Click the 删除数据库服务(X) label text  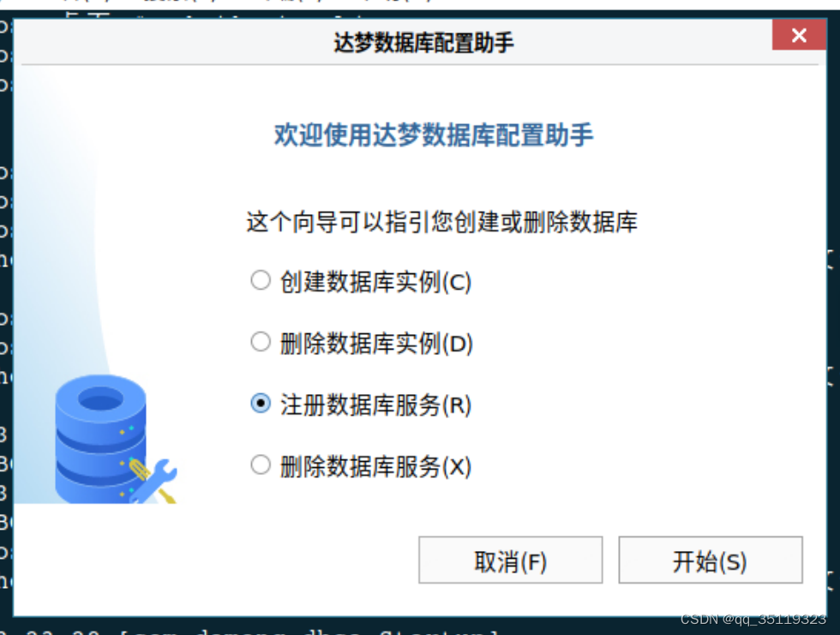(x=375, y=467)
